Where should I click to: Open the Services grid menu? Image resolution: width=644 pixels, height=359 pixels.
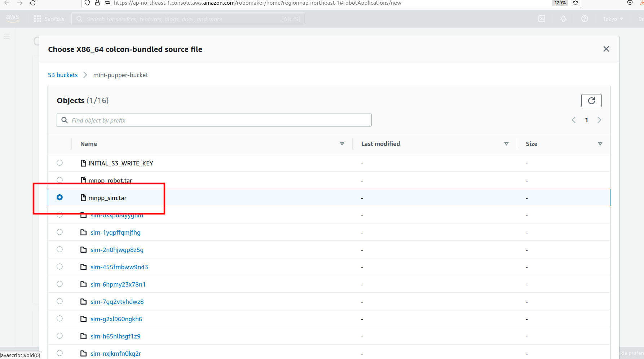coord(38,19)
